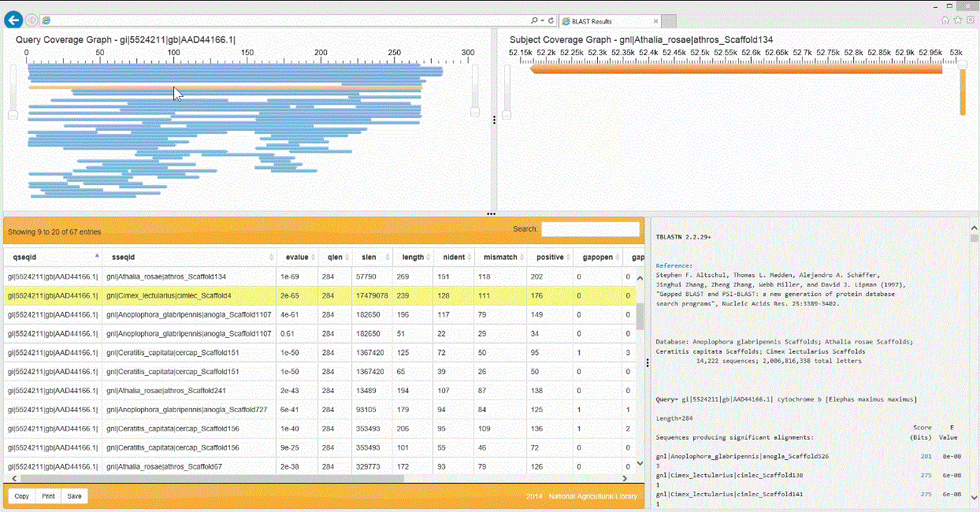The height and width of the screenshot is (512, 980).
Task: Click the page icon in the address bar
Action: (46, 20)
